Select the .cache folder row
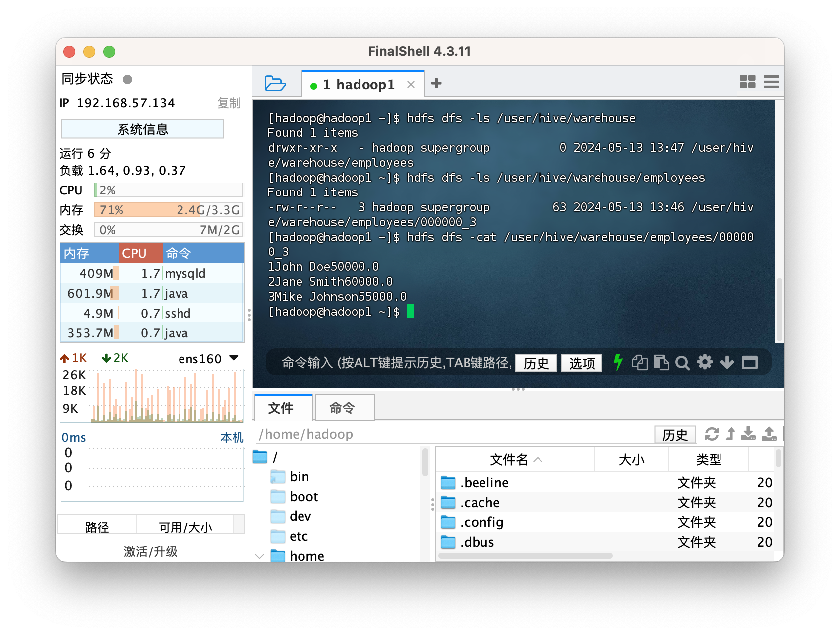 pyautogui.click(x=605, y=502)
